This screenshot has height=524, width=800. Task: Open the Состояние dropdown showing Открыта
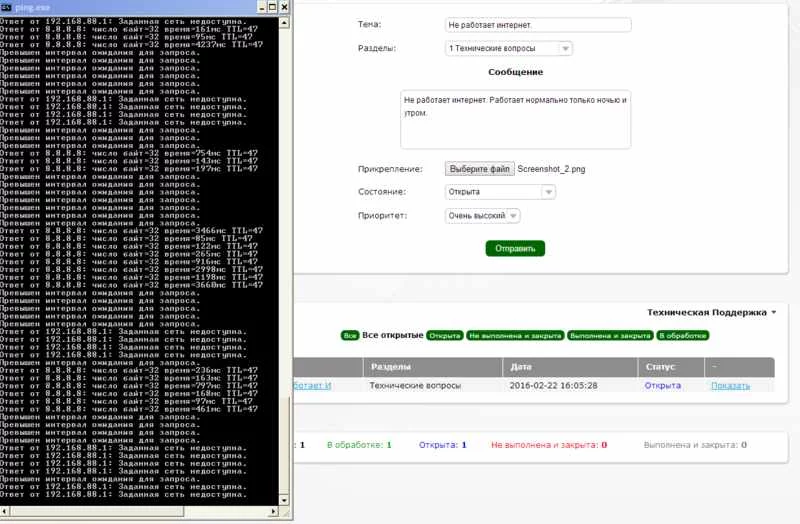500,192
